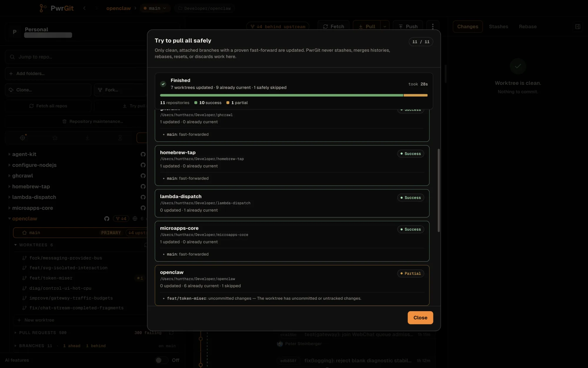Focus the Jump to repo search field
Viewport: 588px width, 368px height.
click(76, 57)
